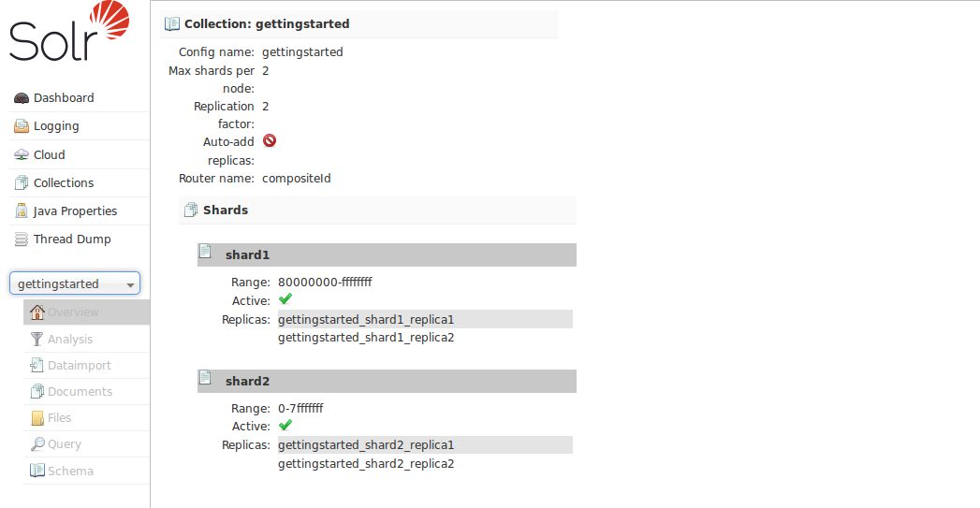Click the shard2 Active green checkmark
Screen dimensions: 980x508
point(285,425)
